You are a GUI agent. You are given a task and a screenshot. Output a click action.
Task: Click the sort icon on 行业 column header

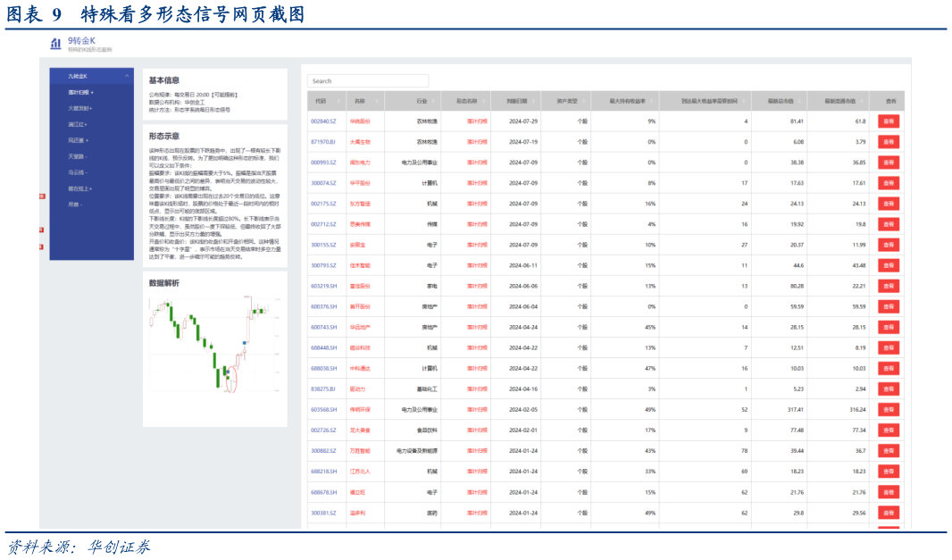click(x=436, y=101)
